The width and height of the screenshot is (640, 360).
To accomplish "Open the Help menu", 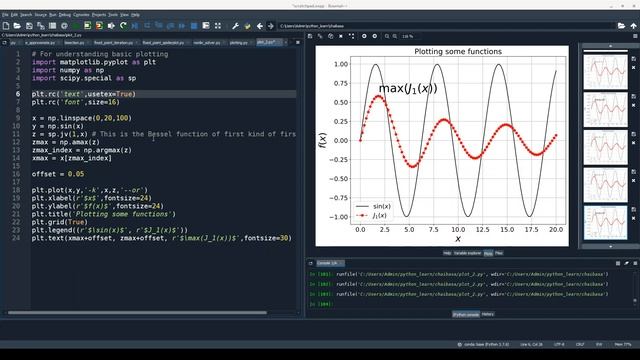I will 136,15.
